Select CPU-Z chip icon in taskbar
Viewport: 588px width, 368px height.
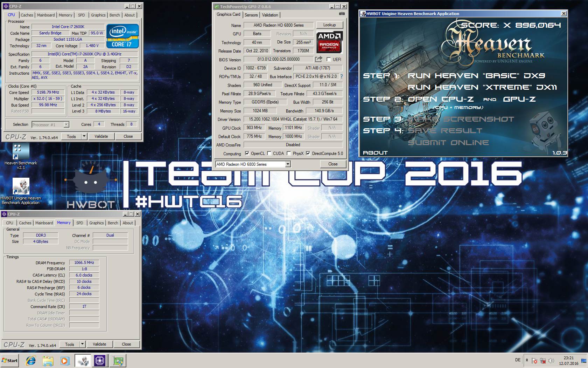click(100, 361)
